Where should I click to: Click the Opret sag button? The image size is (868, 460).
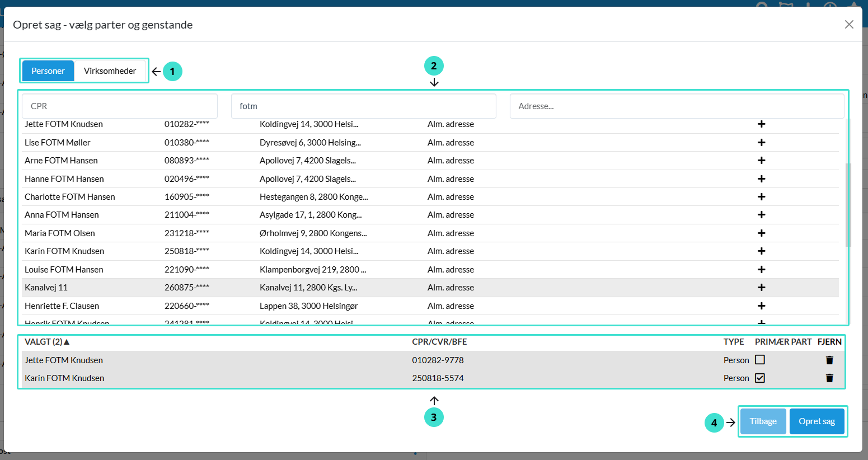pos(817,421)
